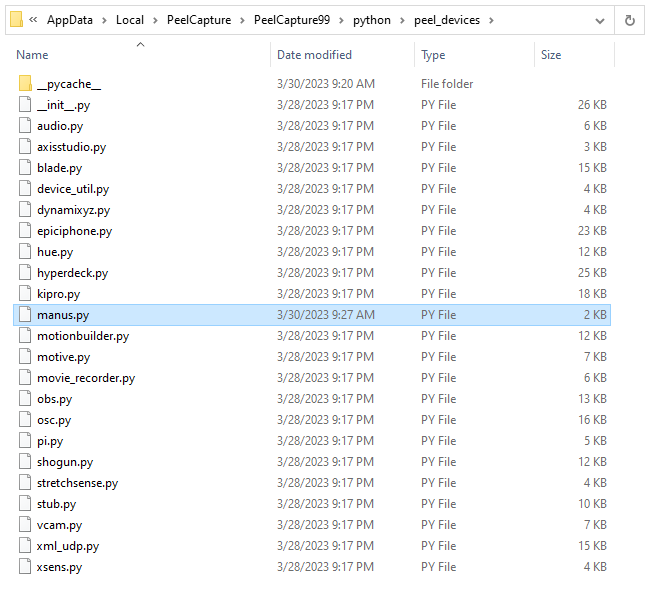
Task: Click the manus.py file icon
Action: pos(26,315)
